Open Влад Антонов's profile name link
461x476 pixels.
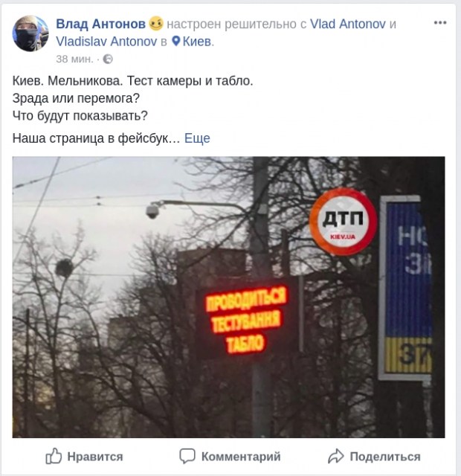101,24
